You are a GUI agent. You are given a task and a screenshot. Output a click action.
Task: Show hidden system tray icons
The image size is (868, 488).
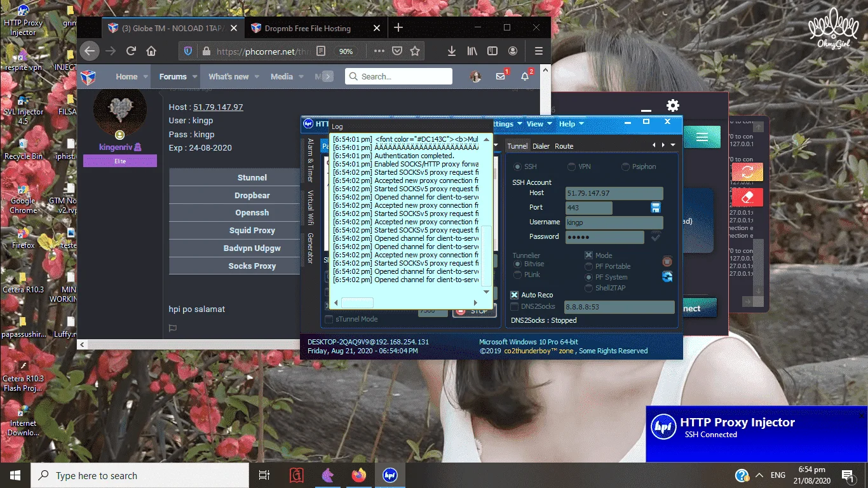pos(759,475)
